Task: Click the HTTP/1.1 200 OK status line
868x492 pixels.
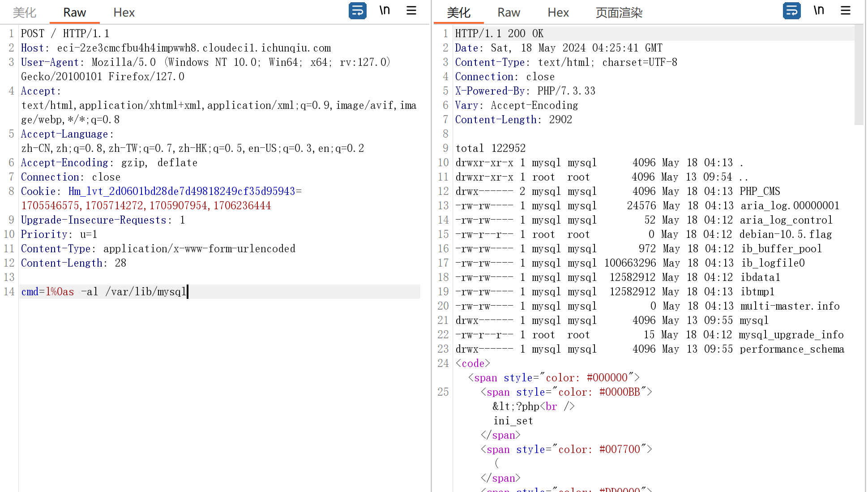Action: pos(500,34)
